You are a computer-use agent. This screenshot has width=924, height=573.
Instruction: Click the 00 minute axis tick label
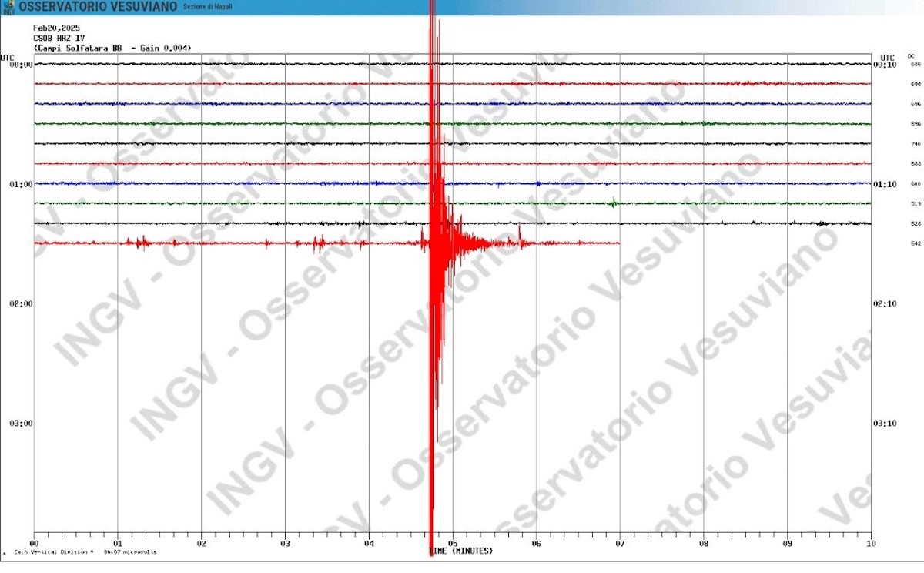(35, 543)
